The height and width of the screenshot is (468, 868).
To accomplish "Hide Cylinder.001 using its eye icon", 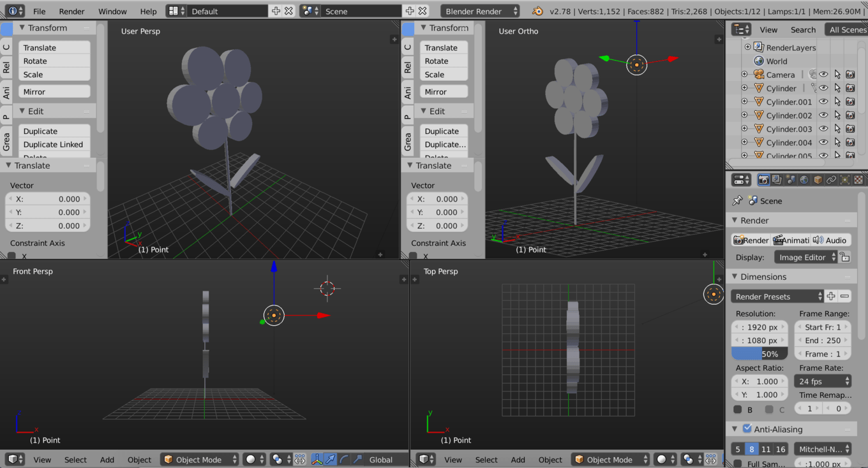I will pos(823,102).
